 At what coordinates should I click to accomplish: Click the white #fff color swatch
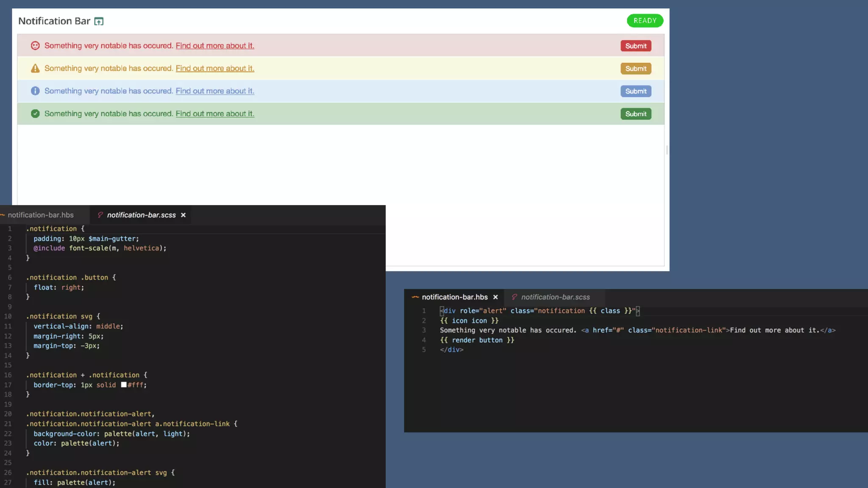(124, 385)
